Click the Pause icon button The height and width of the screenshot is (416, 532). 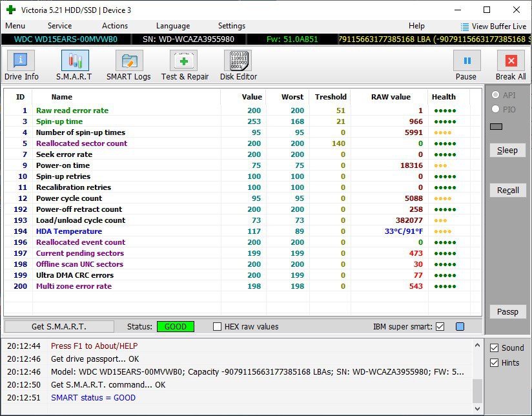[467, 61]
